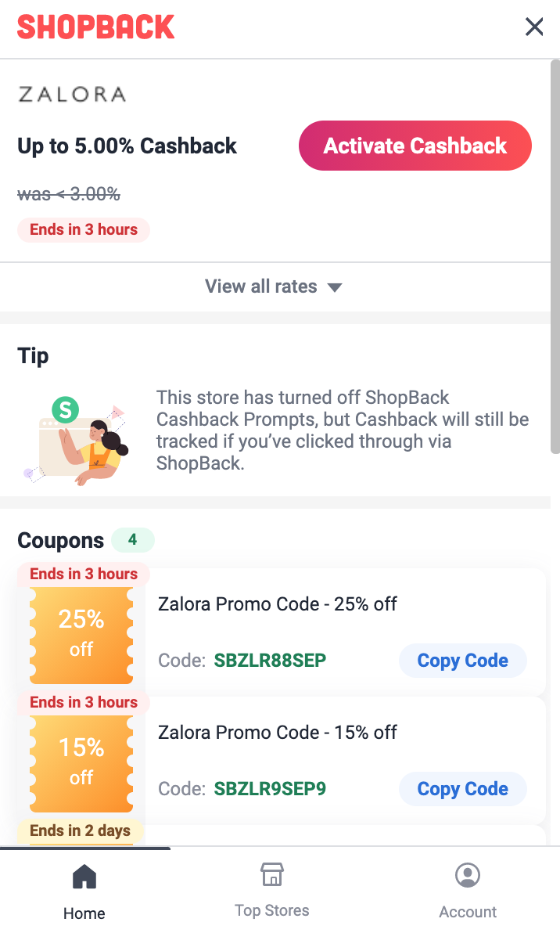Viewport: 560px width, 933px height.
Task: Click the 15% off coupon ticket icon
Action: (x=81, y=763)
